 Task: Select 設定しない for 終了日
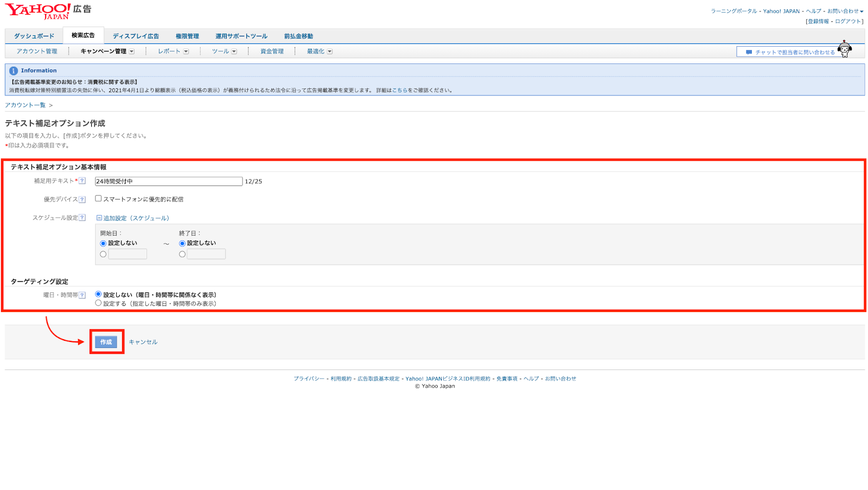click(182, 244)
